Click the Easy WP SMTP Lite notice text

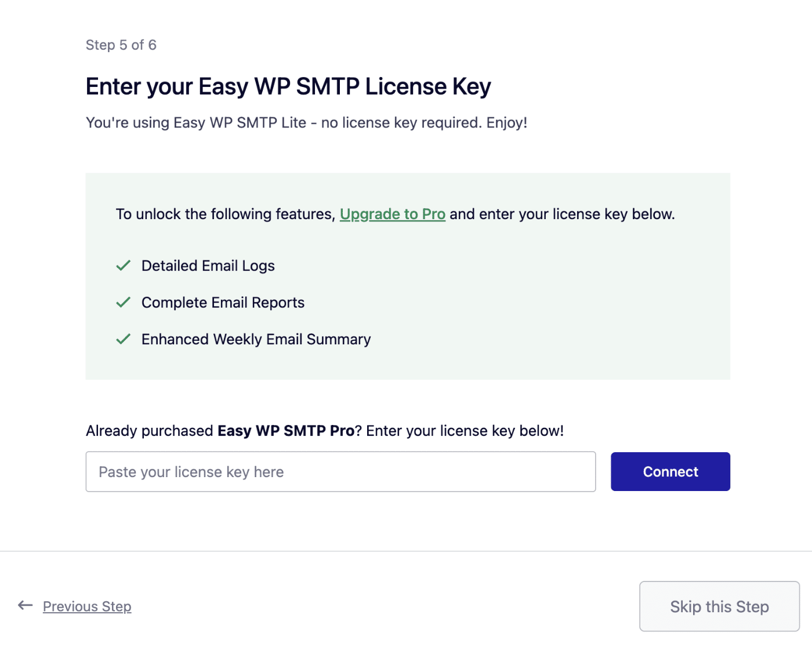click(x=306, y=122)
